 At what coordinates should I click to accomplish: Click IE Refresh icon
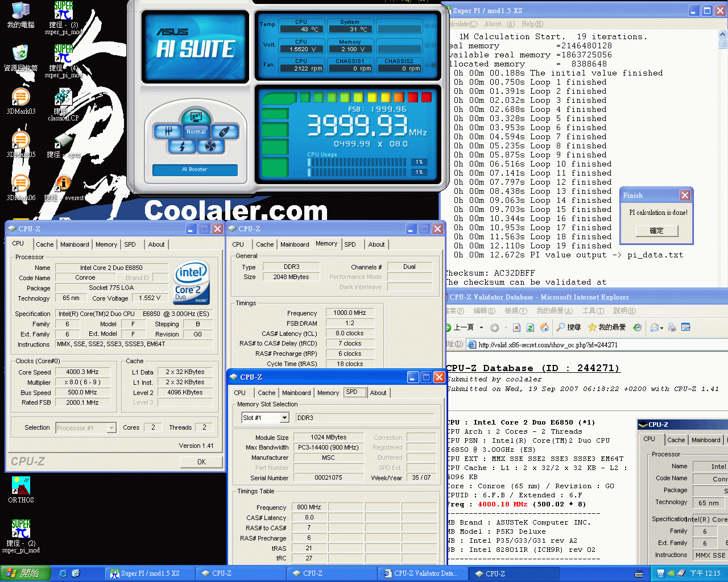(x=530, y=327)
